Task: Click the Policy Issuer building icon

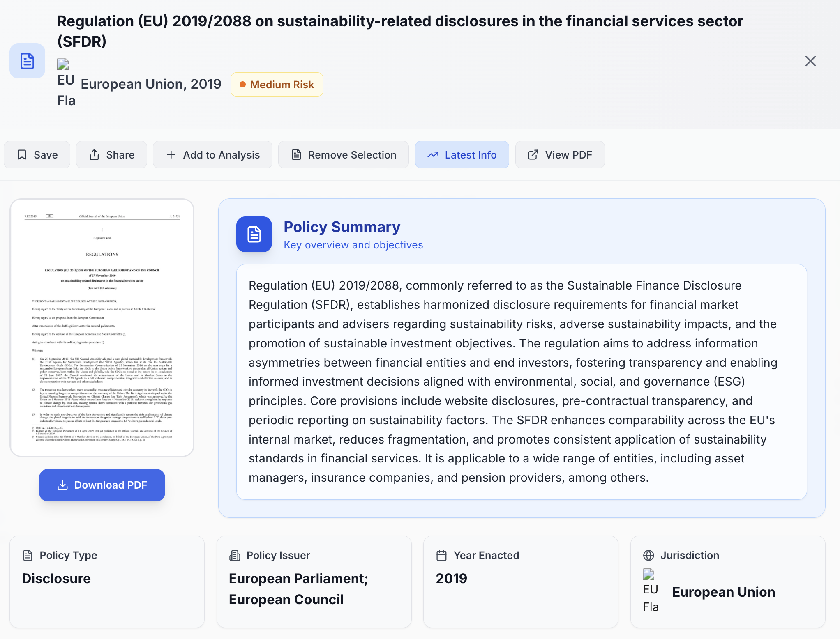Action: (x=235, y=555)
